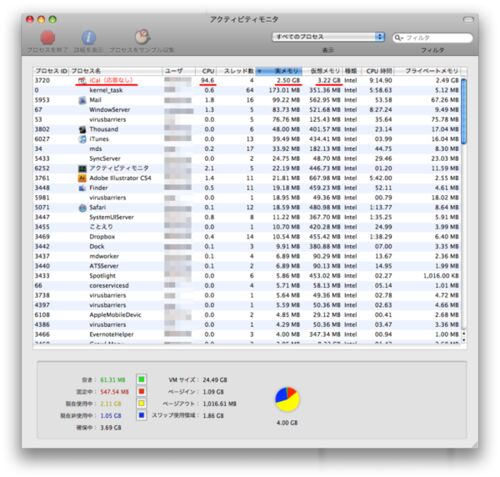Select the iTunes icon in the process list

point(82,139)
